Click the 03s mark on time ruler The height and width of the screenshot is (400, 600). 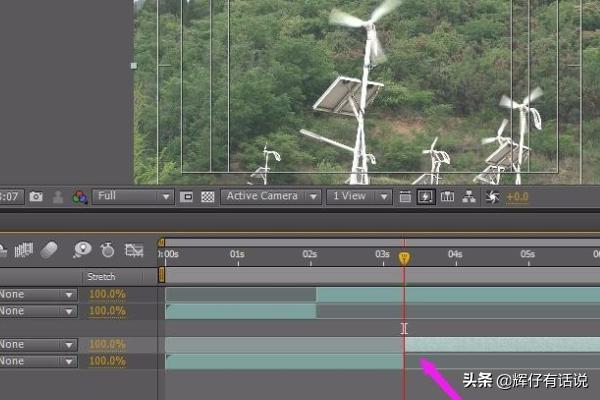[382, 255]
